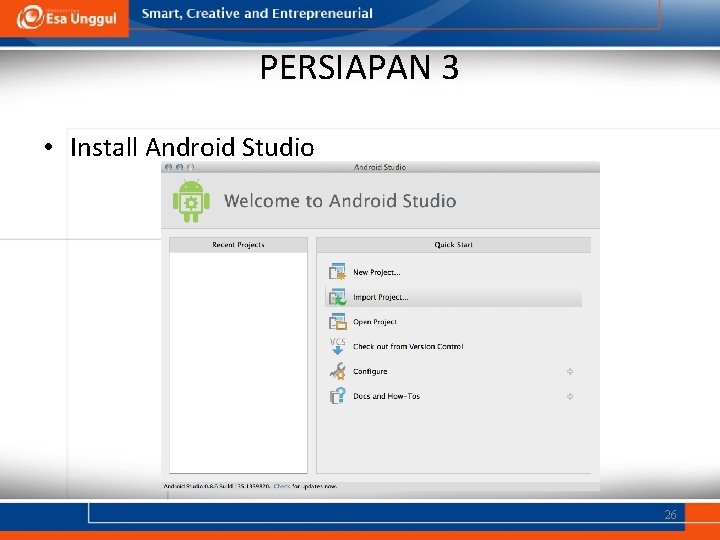
Task: Click the Docs and How-Tos question icon
Action: pos(338,396)
